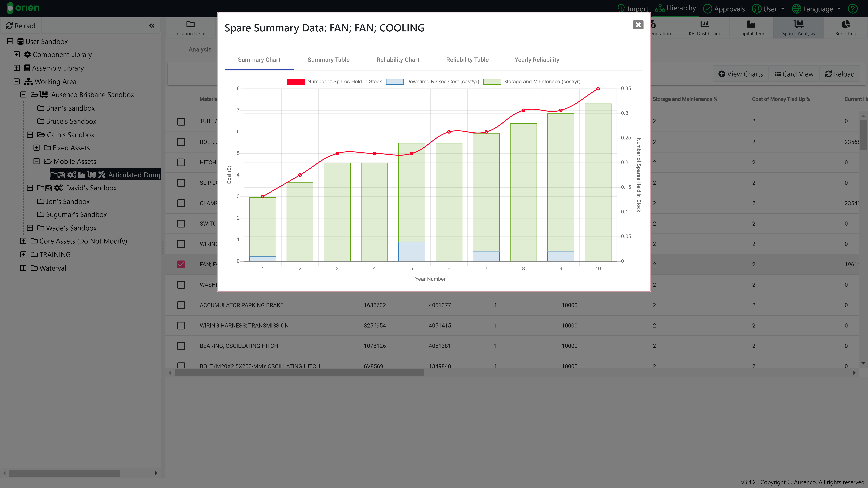
Task: Switch to Card View
Action: [x=794, y=74]
